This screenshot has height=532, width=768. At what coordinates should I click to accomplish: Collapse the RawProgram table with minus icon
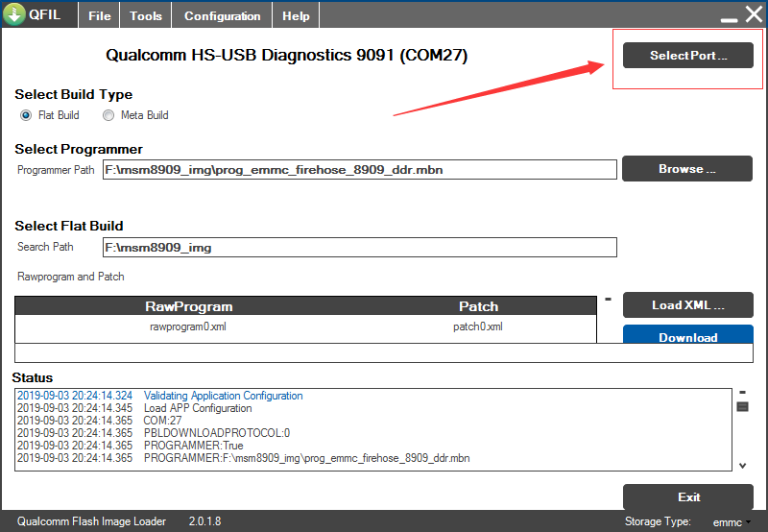(608, 299)
